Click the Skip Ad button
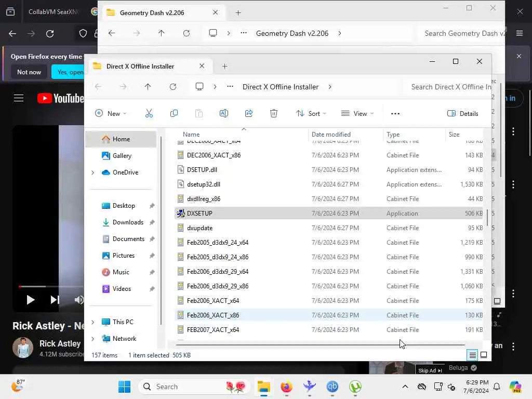This screenshot has height=399, width=532. pos(430,370)
